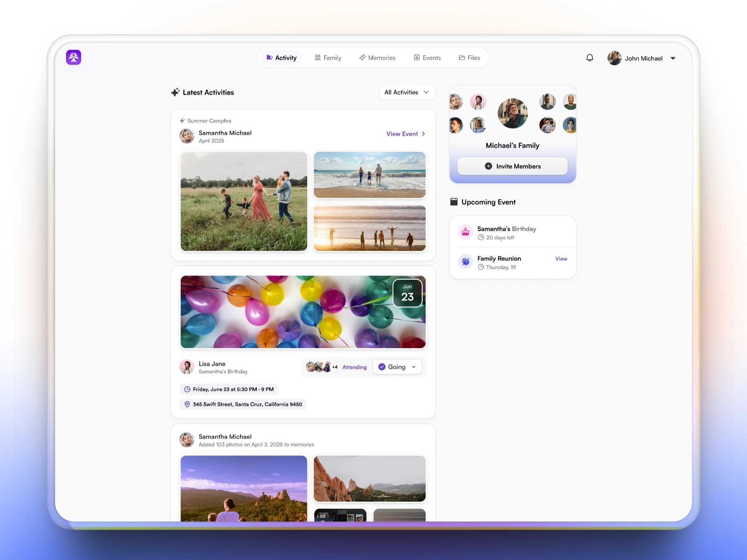Screen dimensions: 747x560
Task: Click John Michael's profile avatar
Action: point(614,58)
